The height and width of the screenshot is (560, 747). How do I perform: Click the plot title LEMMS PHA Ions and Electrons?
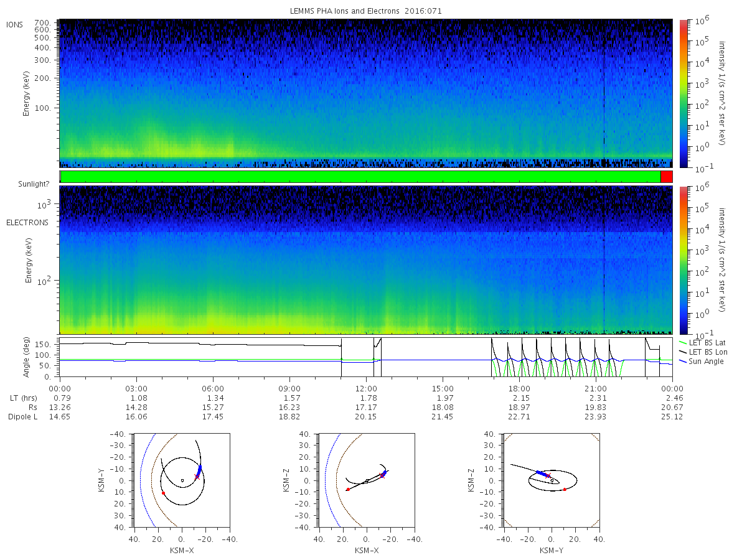tap(366, 11)
